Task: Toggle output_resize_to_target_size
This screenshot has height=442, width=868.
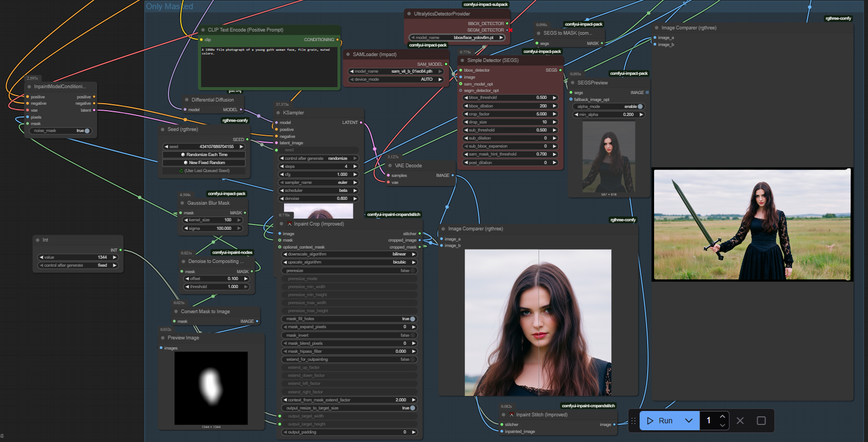Action: pyautogui.click(x=349, y=408)
